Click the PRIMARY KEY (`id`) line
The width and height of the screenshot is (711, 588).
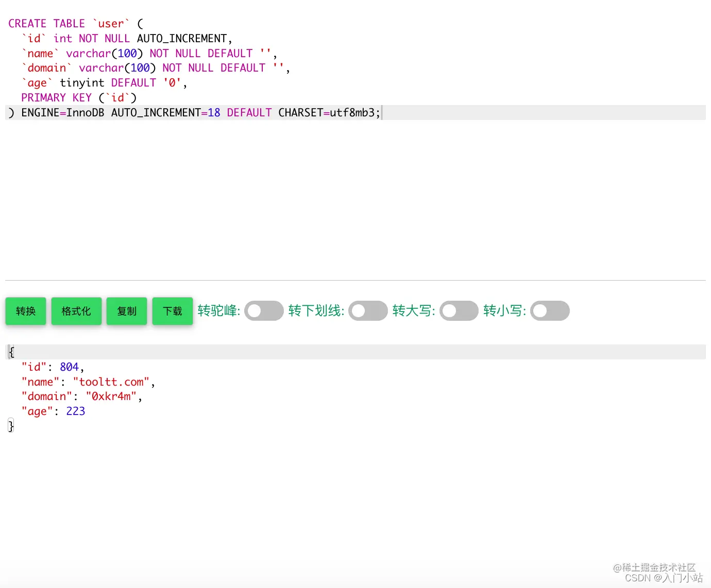pyautogui.click(x=79, y=98)
